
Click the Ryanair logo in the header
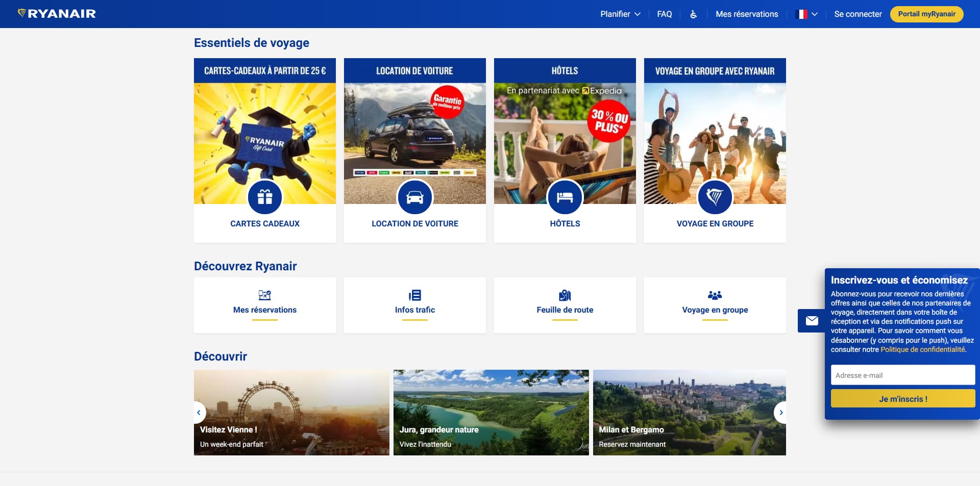click(x=57, y=14)
